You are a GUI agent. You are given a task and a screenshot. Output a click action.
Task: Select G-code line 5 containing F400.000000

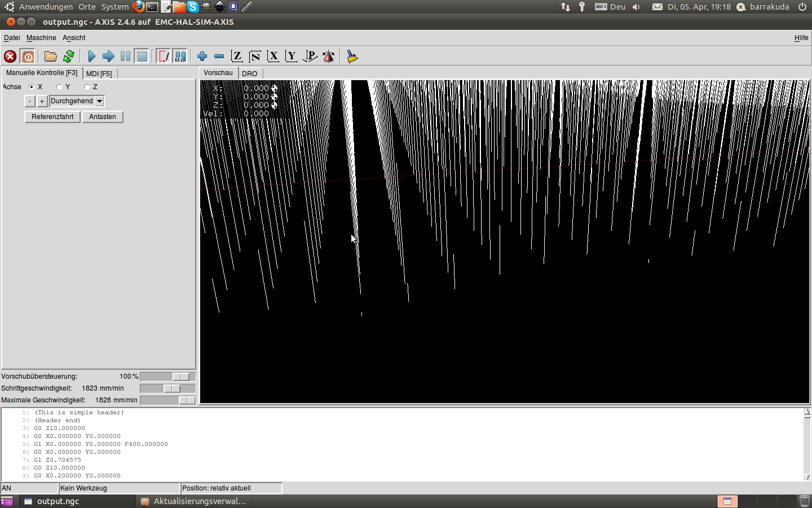pos(101,444)
